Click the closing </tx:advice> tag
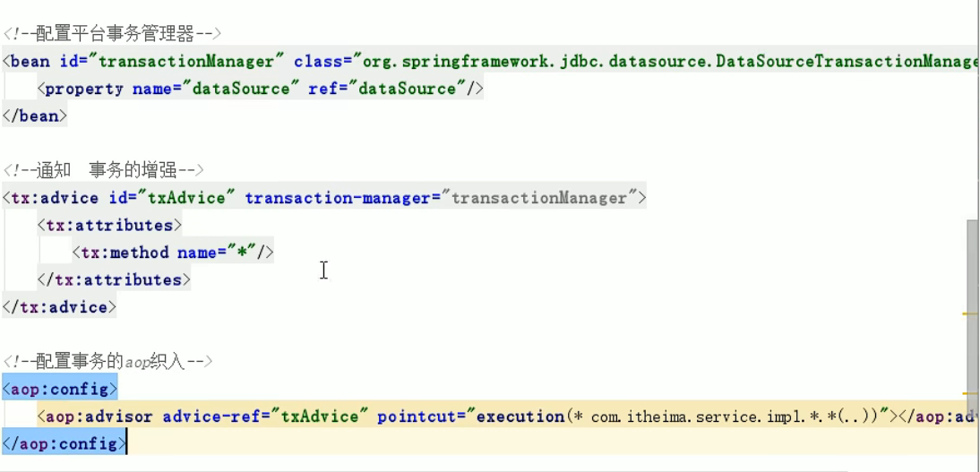 coord(59,307)
